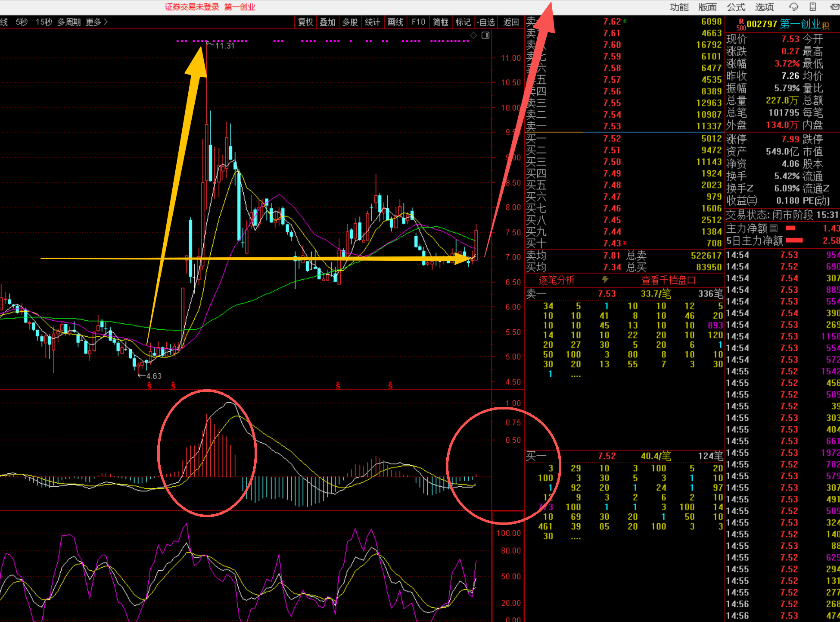The width and height of the screenshot is (840, 622).
Task: Open the list icon beside 主力净额
Action: (x=774, y=228)
